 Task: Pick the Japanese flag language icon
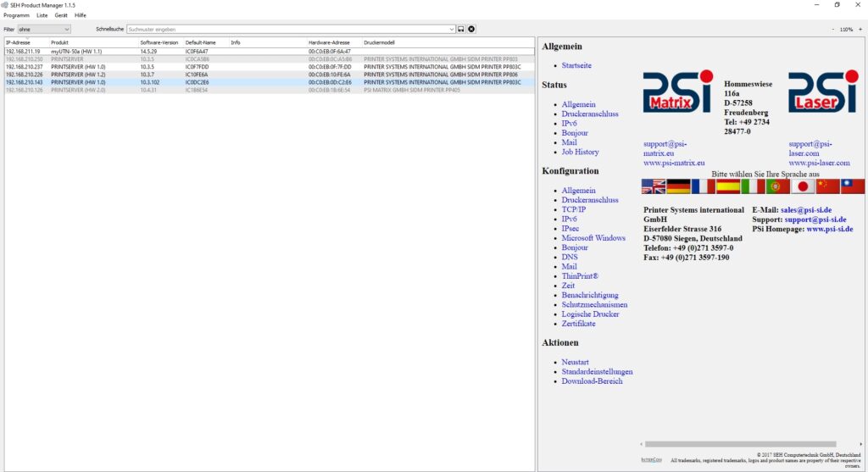(x=803, y=186)
